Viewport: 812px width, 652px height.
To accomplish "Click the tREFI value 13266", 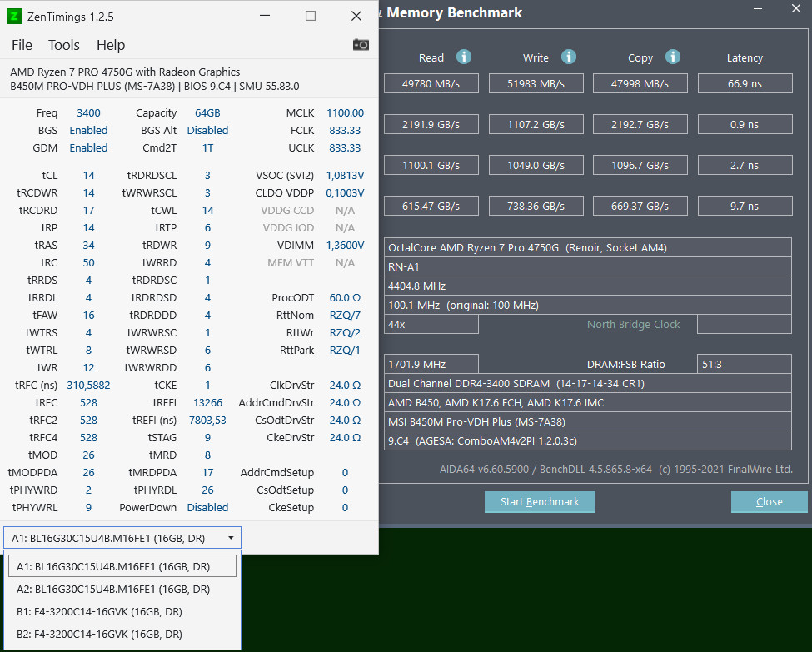I will click(207, 403).
